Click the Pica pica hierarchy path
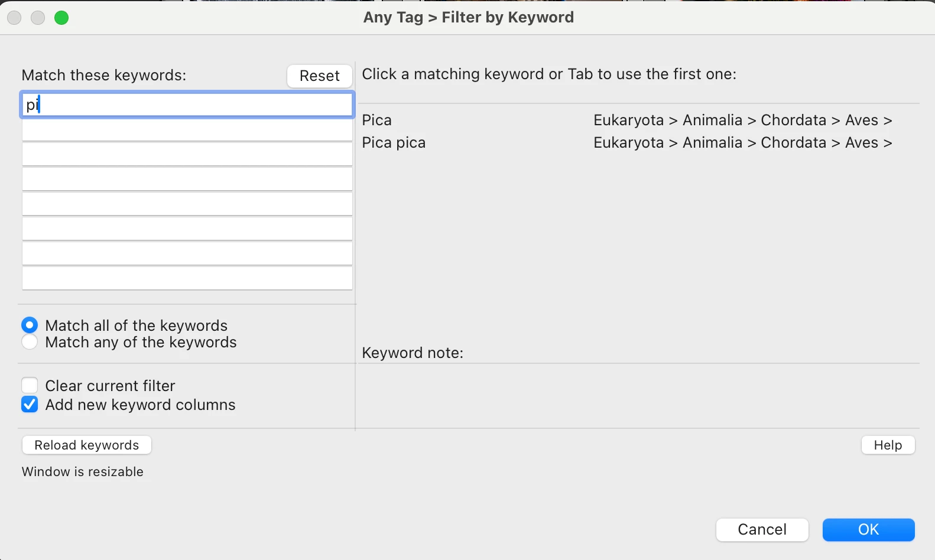This screenshot has width=935, height=560. (x=742, y=142)
